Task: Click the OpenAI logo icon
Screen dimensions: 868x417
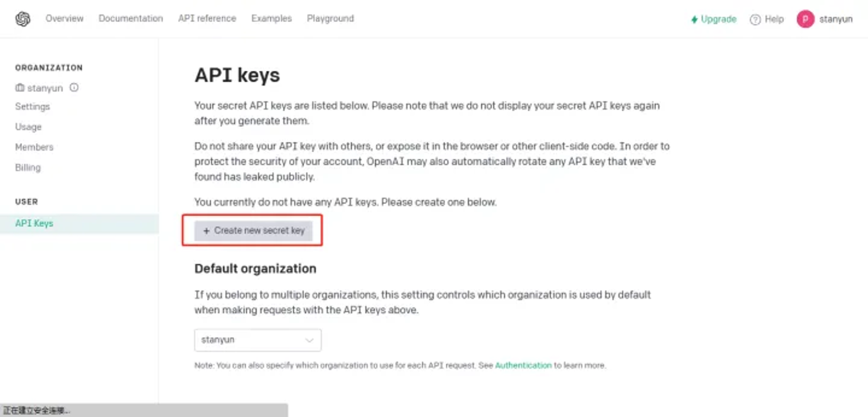Action: pyautogui.click(x=23, y=19)
